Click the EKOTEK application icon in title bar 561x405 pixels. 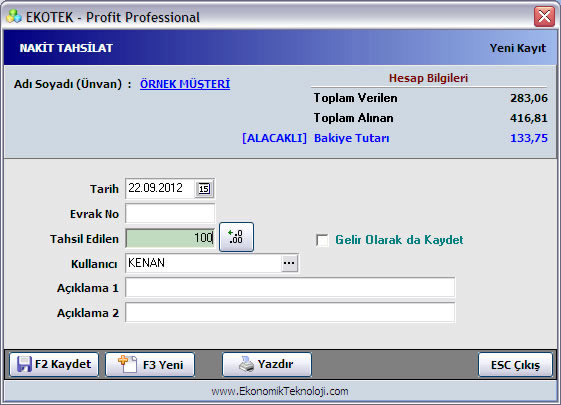(14, 16)
